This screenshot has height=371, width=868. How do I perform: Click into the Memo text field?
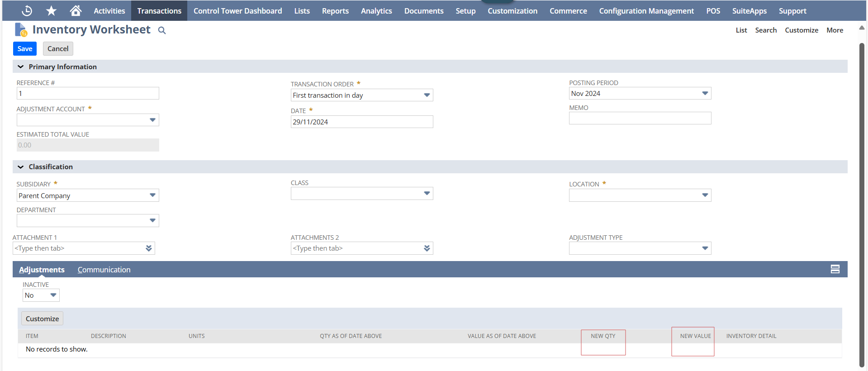click(x=640, y=119)
